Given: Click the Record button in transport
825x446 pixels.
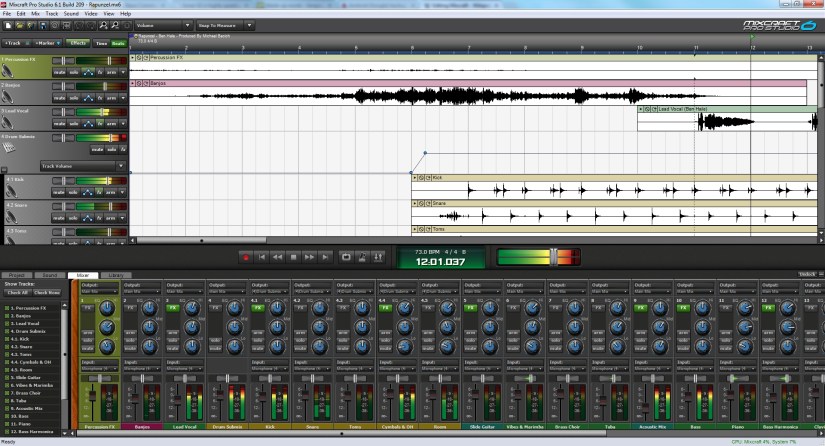Looking at the screenshot, I should pos(246,257).
